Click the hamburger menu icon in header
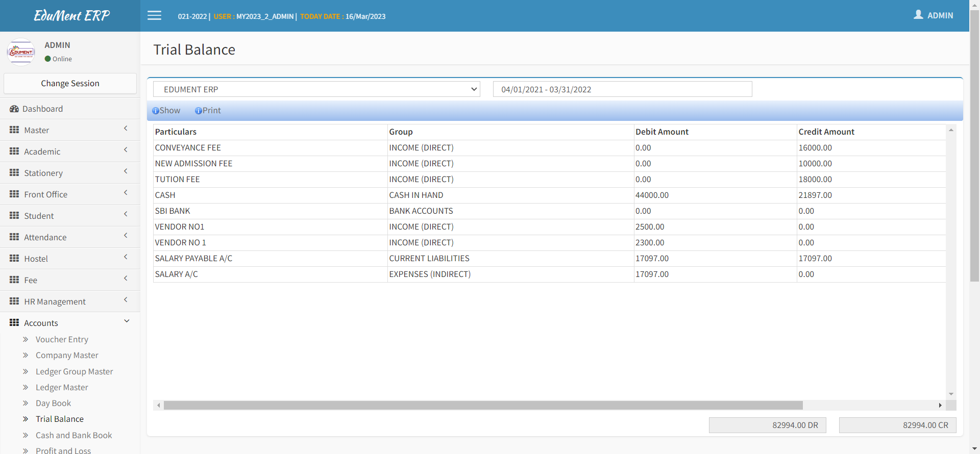 154,16
